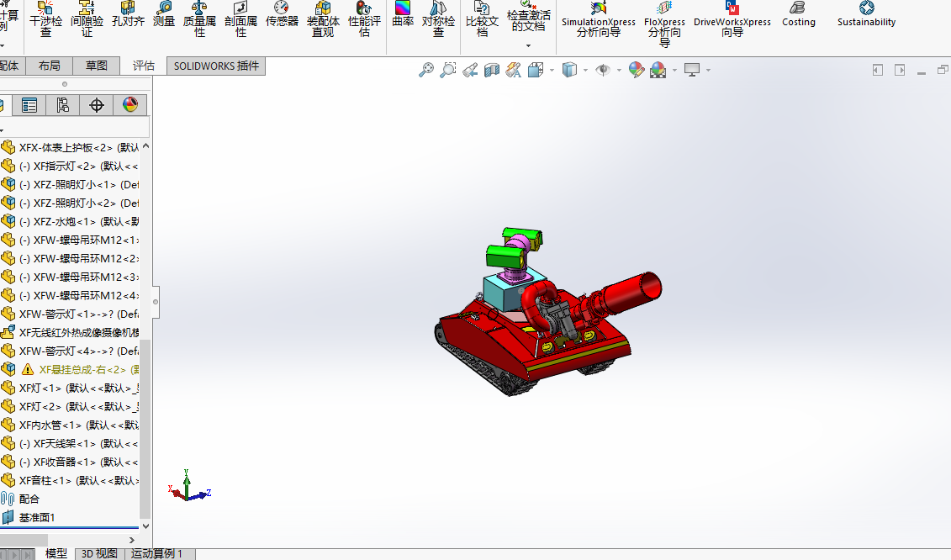Launch SimulationXpress analysis wizard
The image size is (951, 560).
tap(599, 19)
